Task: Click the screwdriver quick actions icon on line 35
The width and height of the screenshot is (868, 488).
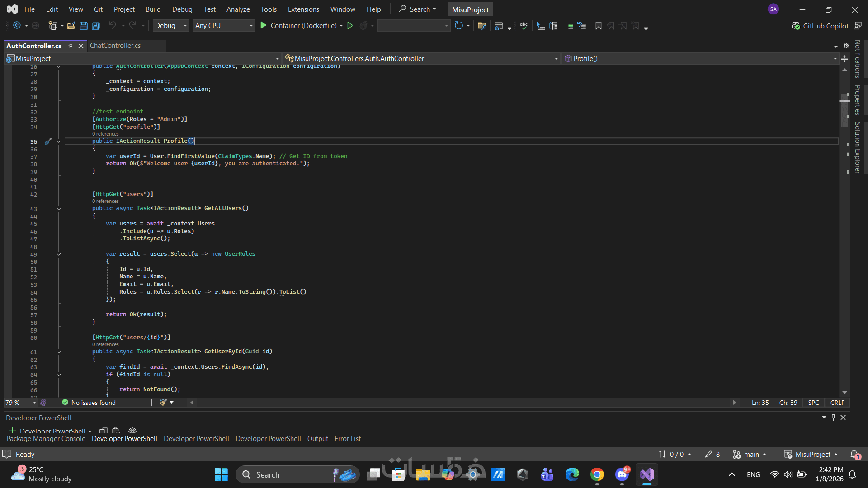Action: (x=48, y=141)
